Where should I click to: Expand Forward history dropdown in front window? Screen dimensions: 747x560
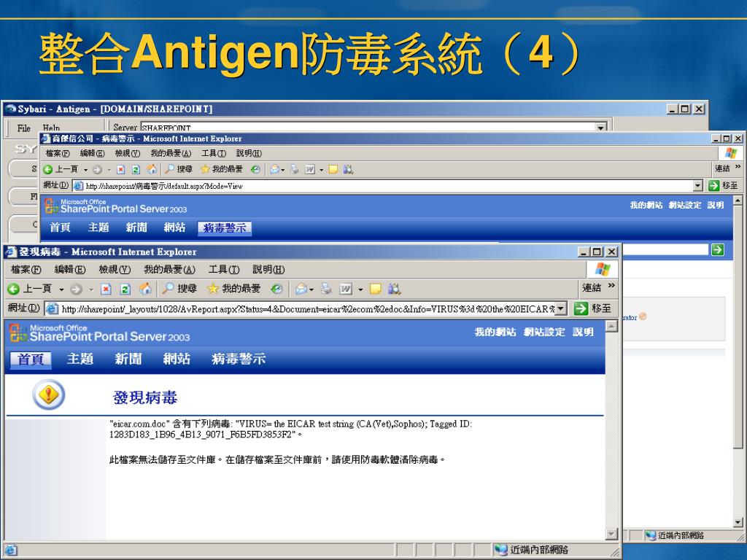tap(91, 289)
